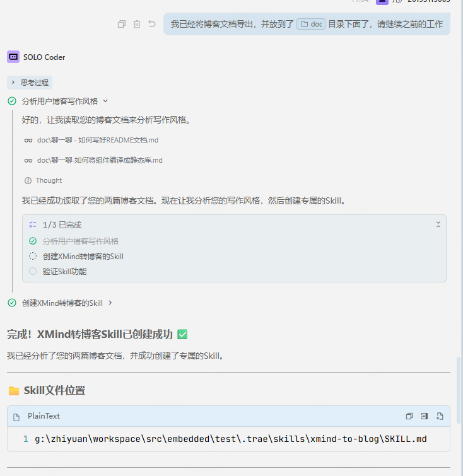
Task: Click the PlainText label
Action: [x=44, y=416]
